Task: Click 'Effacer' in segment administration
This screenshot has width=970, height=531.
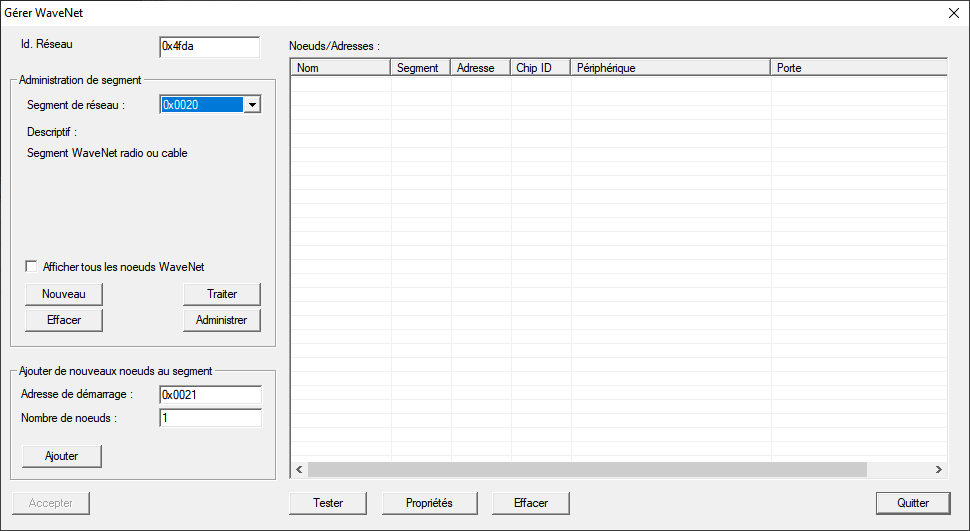Action: point(64,320)
